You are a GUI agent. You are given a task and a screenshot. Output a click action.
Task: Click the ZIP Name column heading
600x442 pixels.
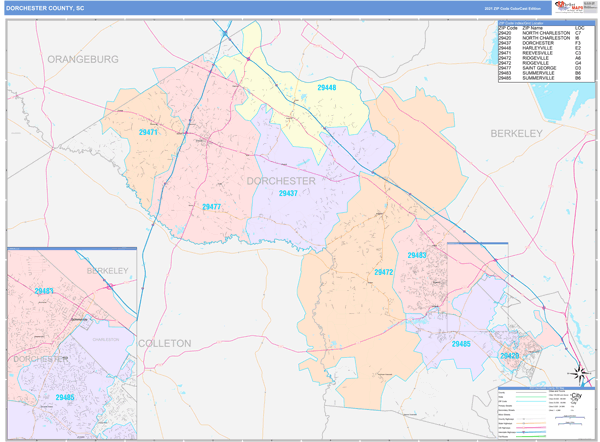click(x=533, y=28)
